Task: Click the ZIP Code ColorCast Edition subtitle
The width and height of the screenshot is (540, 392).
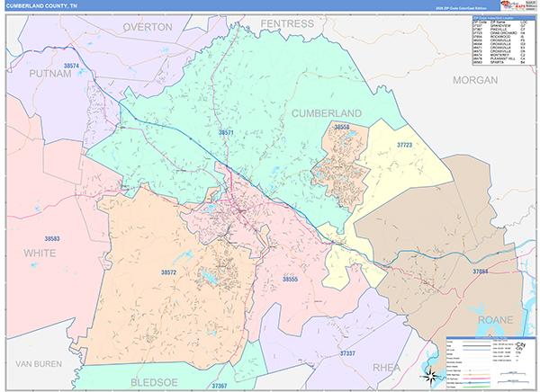Action: pos(461,8)
